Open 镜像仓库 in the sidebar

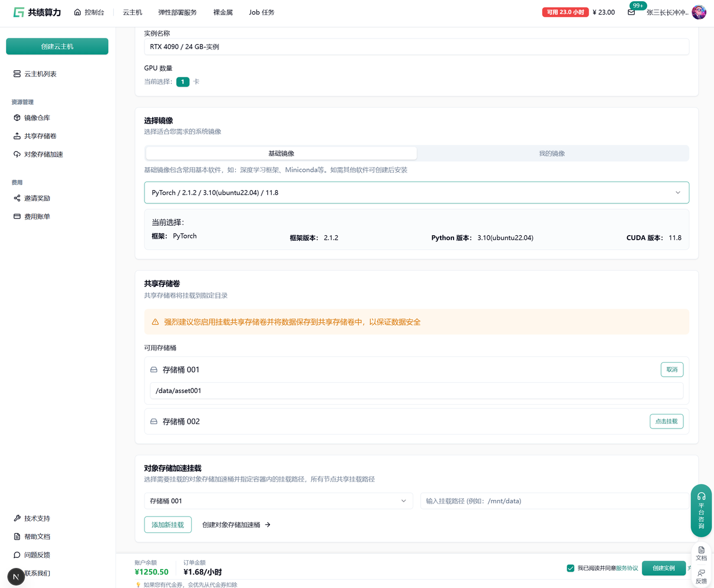click(37, 118)
